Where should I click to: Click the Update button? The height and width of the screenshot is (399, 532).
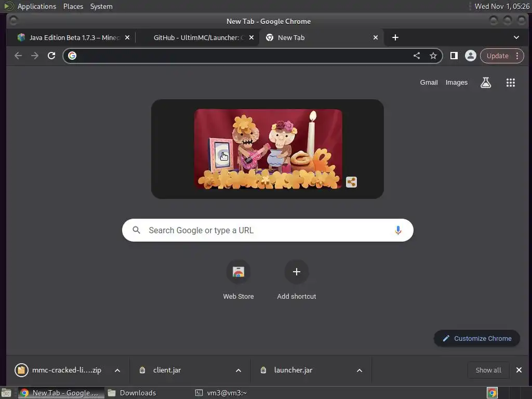(x=497, y=56)
